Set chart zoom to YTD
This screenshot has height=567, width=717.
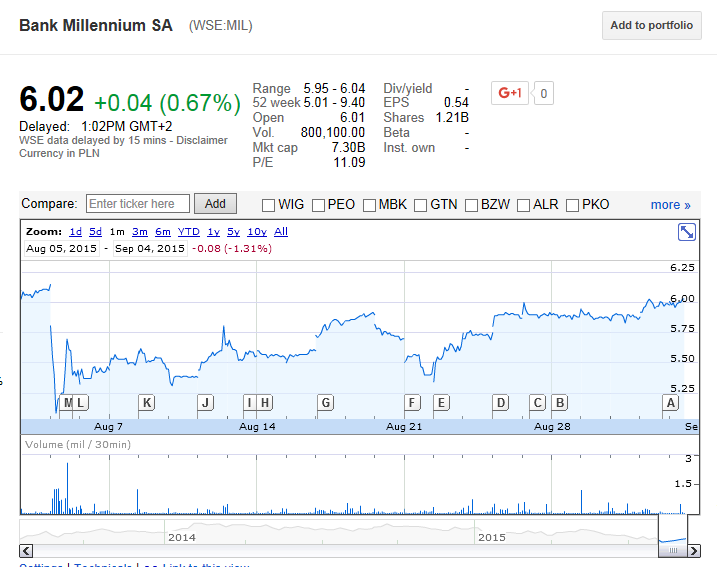tap(189, 232)
